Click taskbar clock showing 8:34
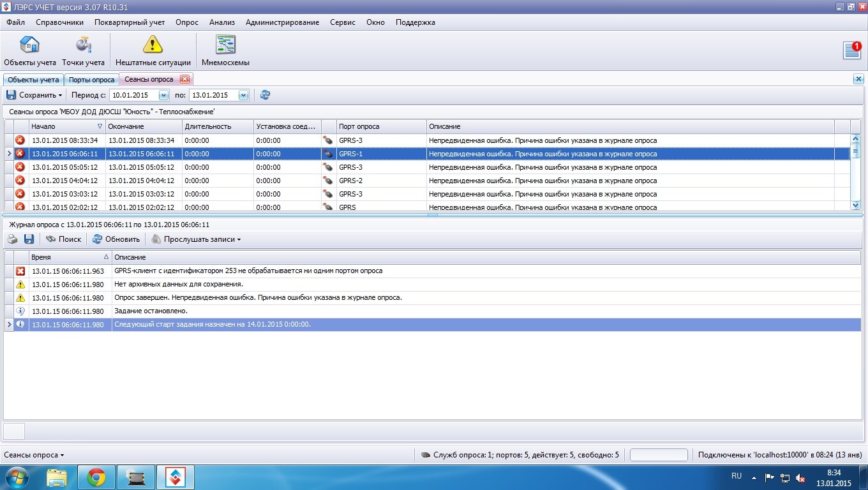The image size is (868, 490). tap(834, 473)
